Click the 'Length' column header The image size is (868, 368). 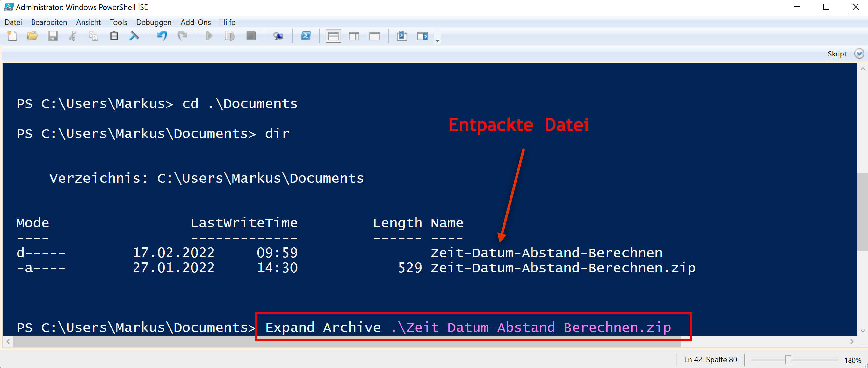pyautogui.click(x=397, y=224)
